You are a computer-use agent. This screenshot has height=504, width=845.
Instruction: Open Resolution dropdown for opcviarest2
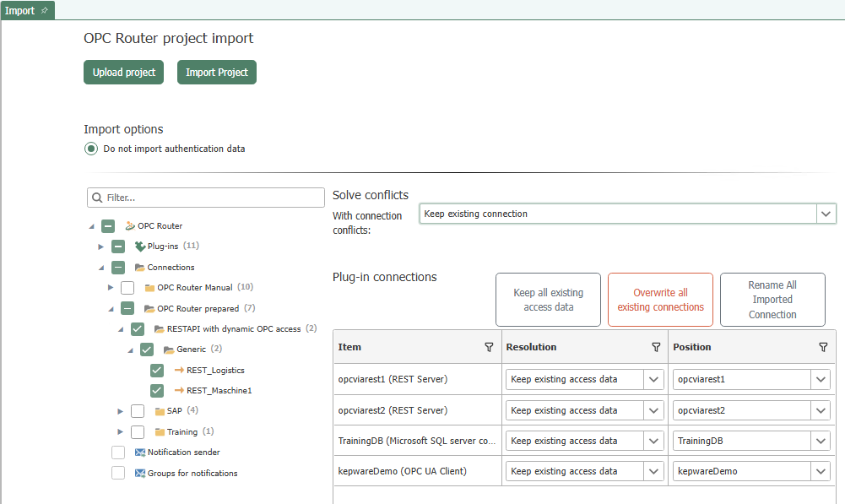coord(653,411)
